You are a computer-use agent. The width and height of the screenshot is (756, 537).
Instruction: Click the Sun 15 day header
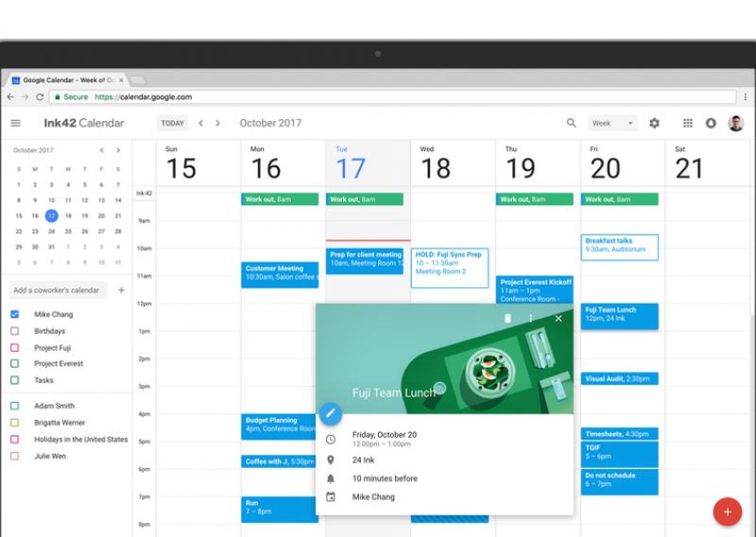coord(180,163)
